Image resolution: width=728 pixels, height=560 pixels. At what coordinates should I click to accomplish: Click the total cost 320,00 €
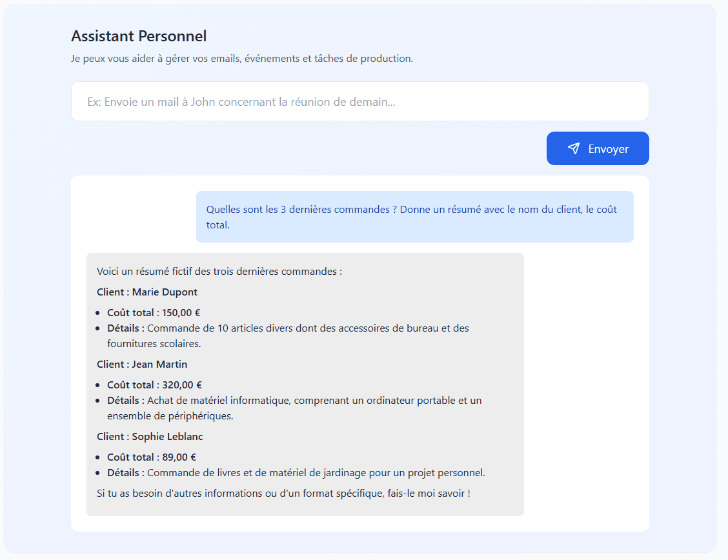[x=182, y=385]
